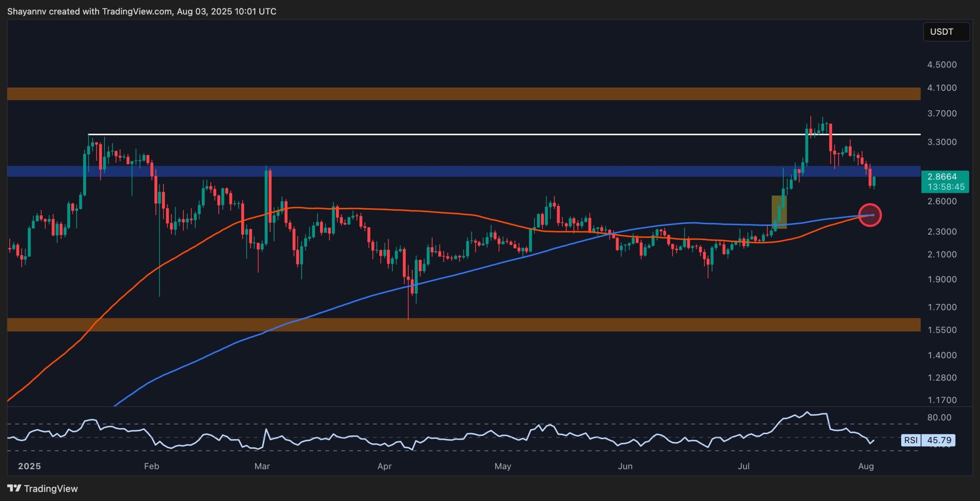This screenshot has width=980, height=501.
Task: Click the upper orange resistance zone band
Action: (459, 94)
